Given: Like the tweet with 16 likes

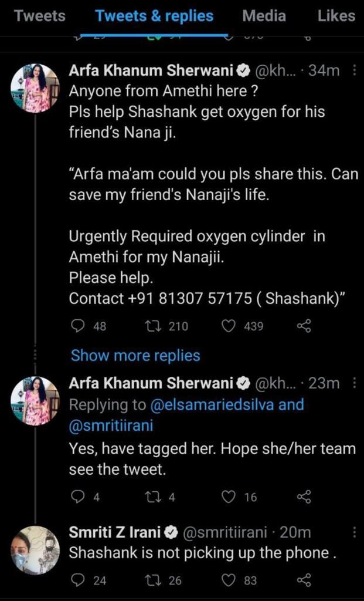Looking at the screenshot, I should pos(229,497).
